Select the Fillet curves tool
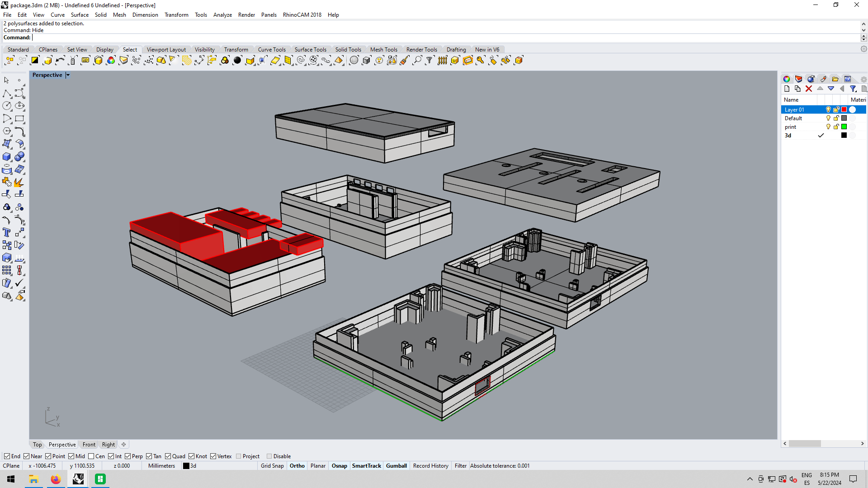This screenshot has height=488, width=868. pos(19,131)
